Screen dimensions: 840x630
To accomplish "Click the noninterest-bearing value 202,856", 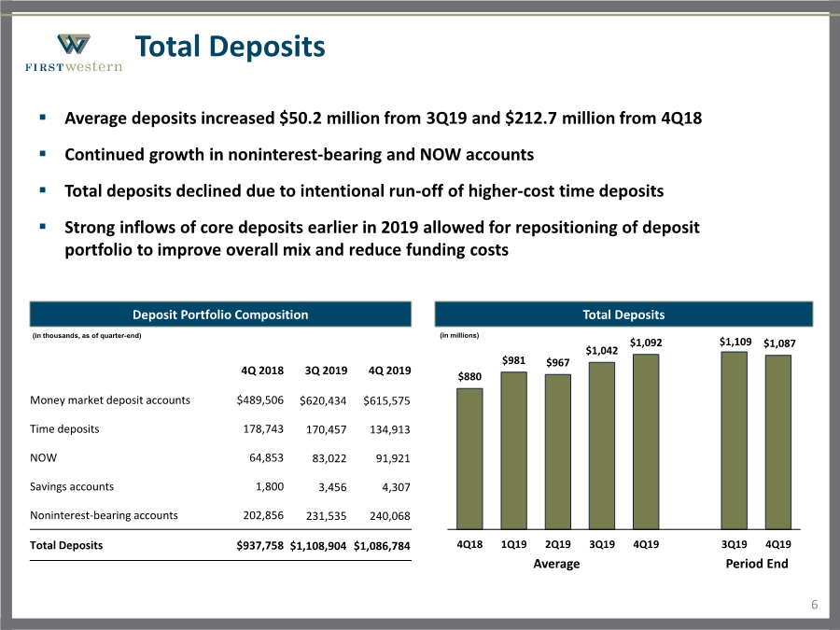I will (x=263, y=515).
